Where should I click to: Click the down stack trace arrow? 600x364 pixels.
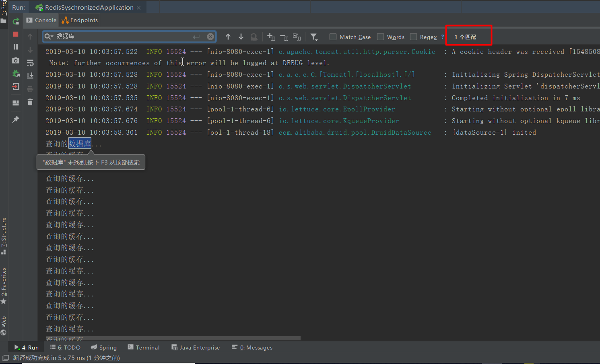[30, 50]
